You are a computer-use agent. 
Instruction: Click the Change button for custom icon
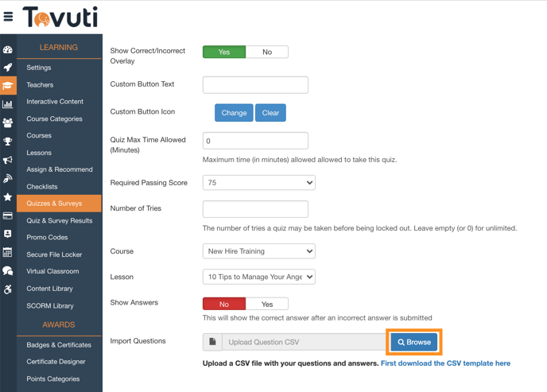point(234,113)
